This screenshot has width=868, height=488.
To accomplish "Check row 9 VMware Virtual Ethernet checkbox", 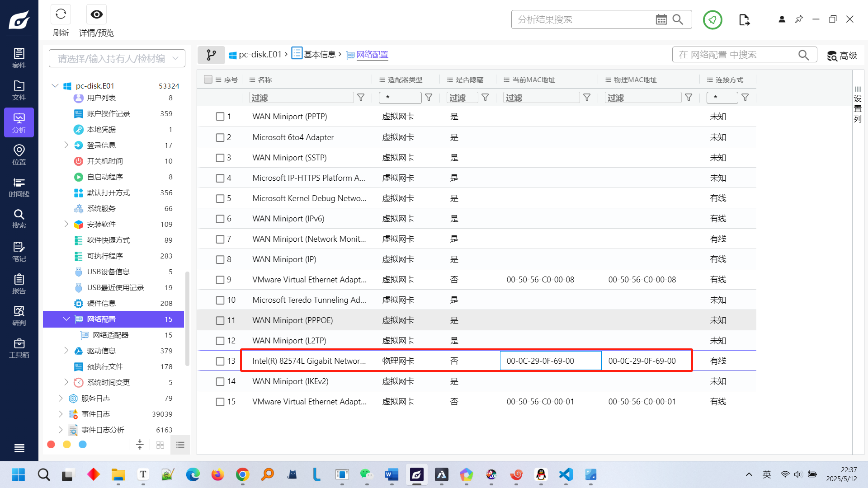I will coord(220,280).
